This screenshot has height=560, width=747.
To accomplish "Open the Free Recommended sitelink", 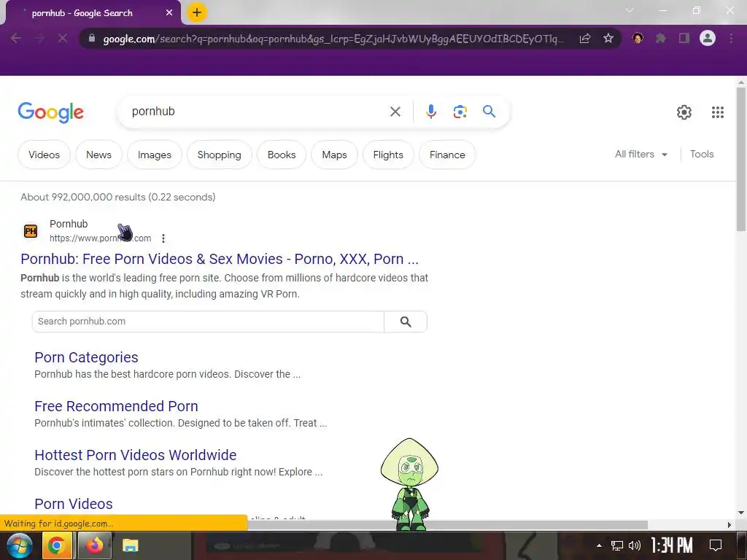I will pyautogui.click(x=116, y=406).
